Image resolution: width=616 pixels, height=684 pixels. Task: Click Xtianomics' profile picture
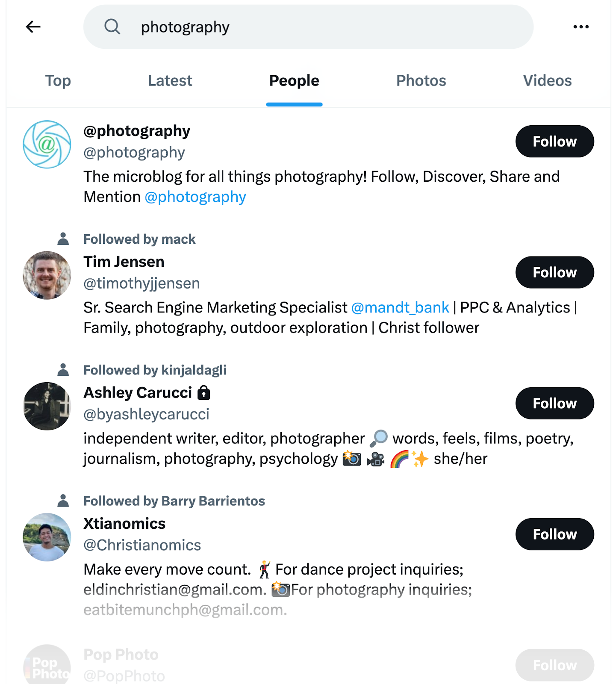coord(47,537)
